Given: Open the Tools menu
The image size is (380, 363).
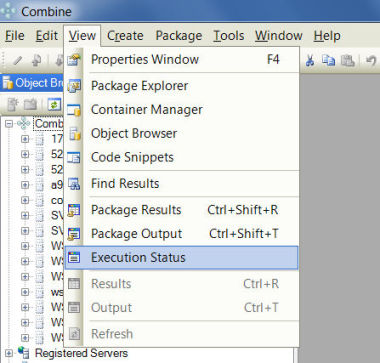Looking at the screenshot, I should coord(229,36).
